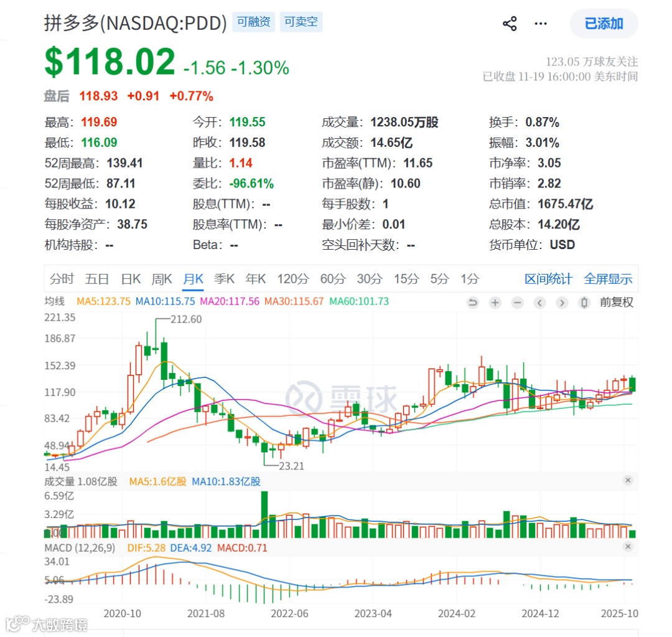This screenshot has width=672, height=637.
Task: Click the MA20:117.56 moving average label
Action: (230, 301)
